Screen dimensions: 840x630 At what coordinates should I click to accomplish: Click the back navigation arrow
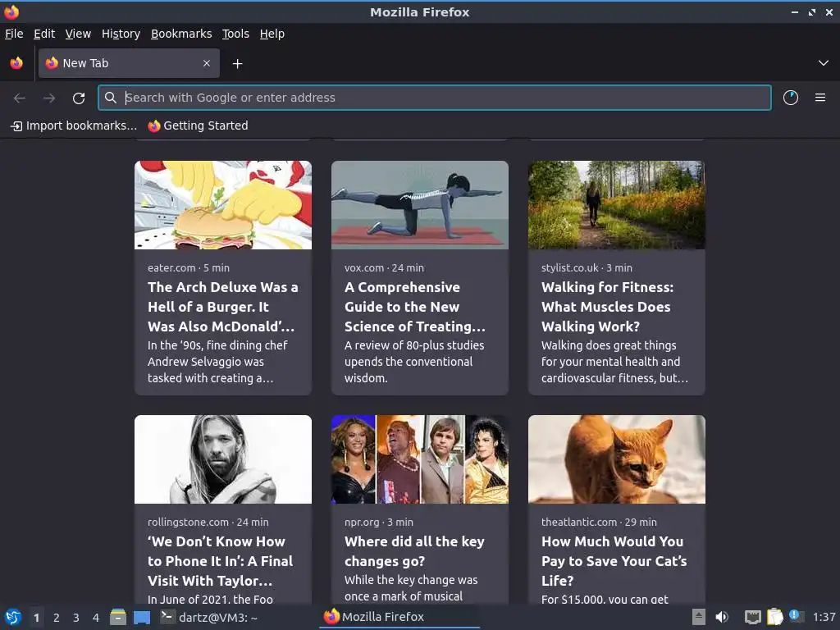20,98
